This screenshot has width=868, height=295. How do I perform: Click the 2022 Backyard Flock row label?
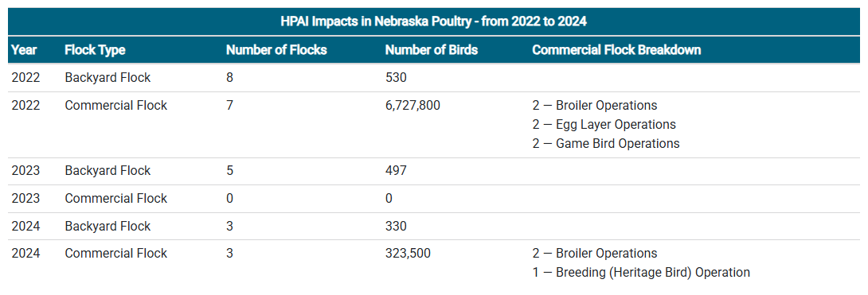click(108, 78)
